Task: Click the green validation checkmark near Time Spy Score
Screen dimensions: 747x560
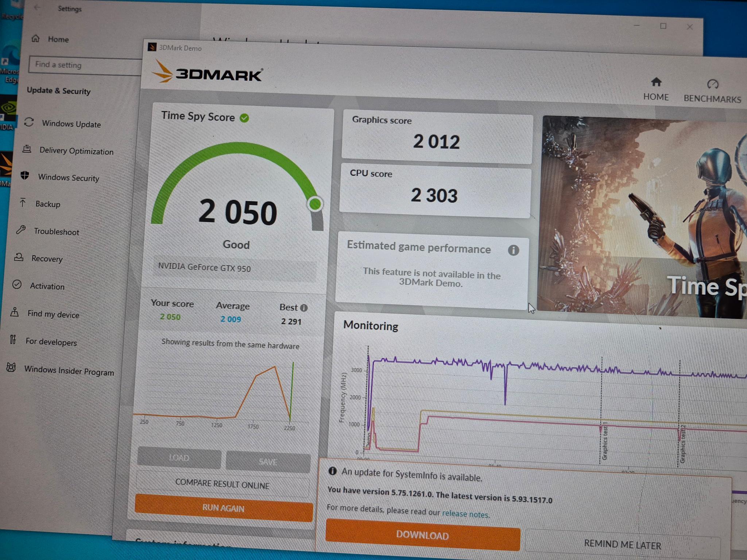Action: [244, 118]
